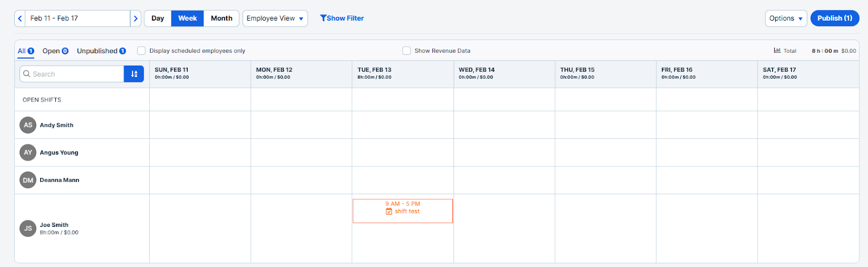
Task: Click the OPEN SHIFTS row label
Action: pyautogui.click(x=42, y=100)
